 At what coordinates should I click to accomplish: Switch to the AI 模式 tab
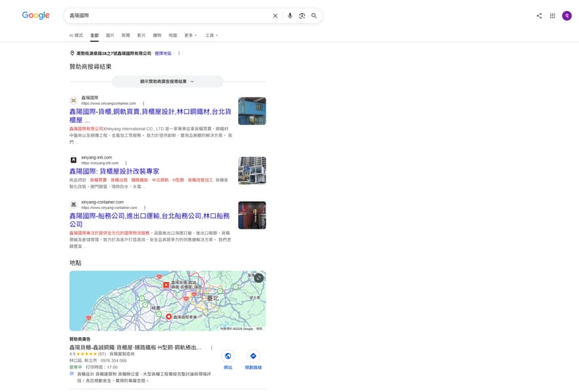pyautogui.click(x=76, y=35)
